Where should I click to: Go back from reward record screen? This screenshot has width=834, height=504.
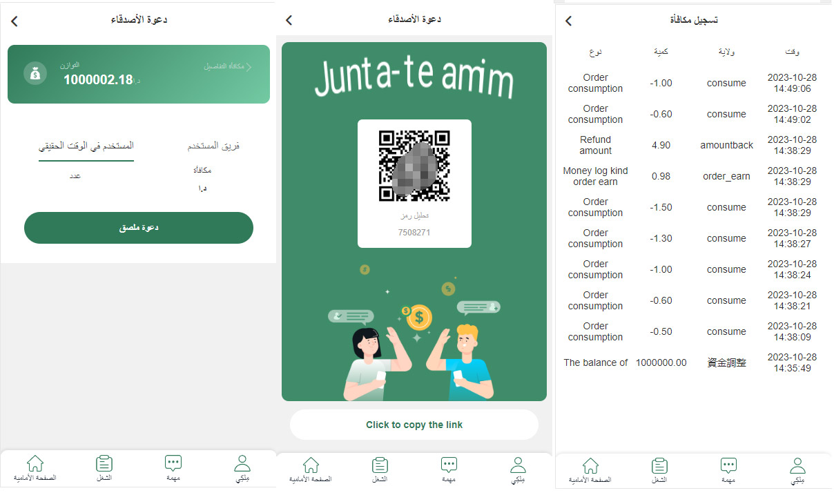coord(568,21)
